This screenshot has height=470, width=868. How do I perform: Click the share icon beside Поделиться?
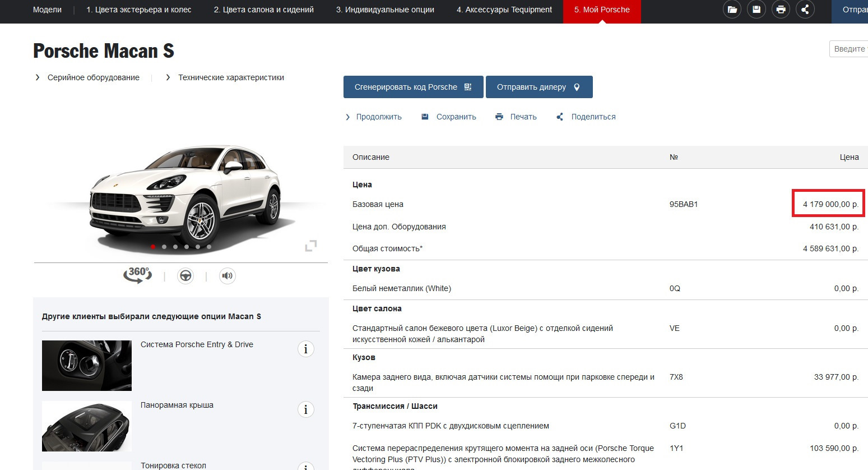559,117
